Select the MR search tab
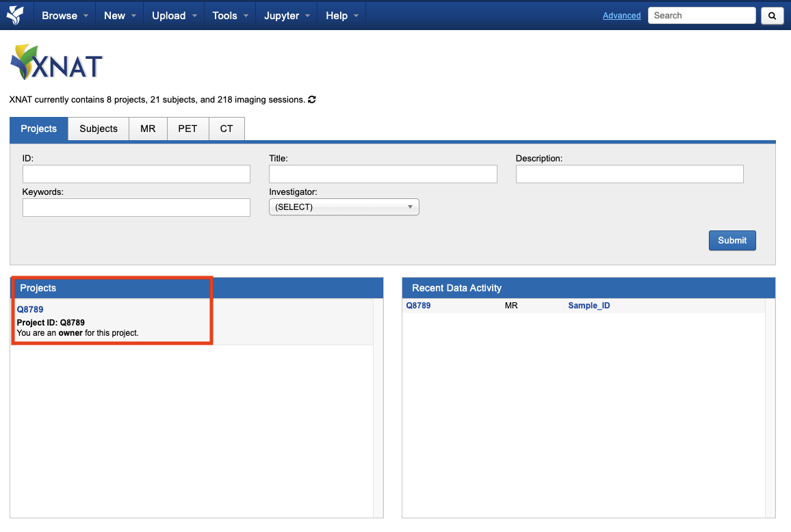 [x=148, y=129]
